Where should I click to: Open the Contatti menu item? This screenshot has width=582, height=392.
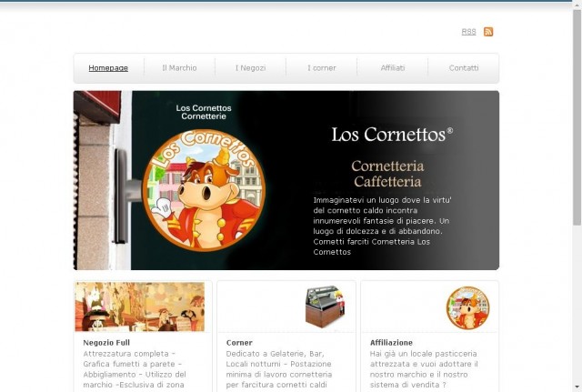464,68
